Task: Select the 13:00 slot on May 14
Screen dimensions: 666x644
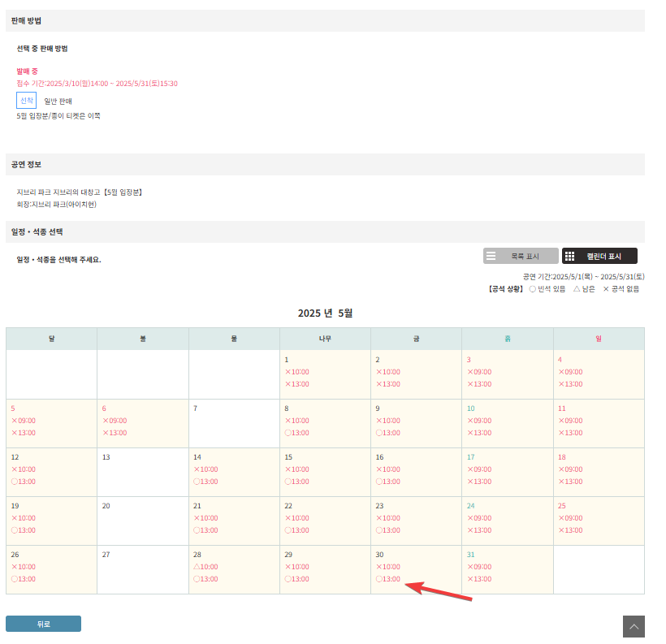Action: (x=205, y=482)
